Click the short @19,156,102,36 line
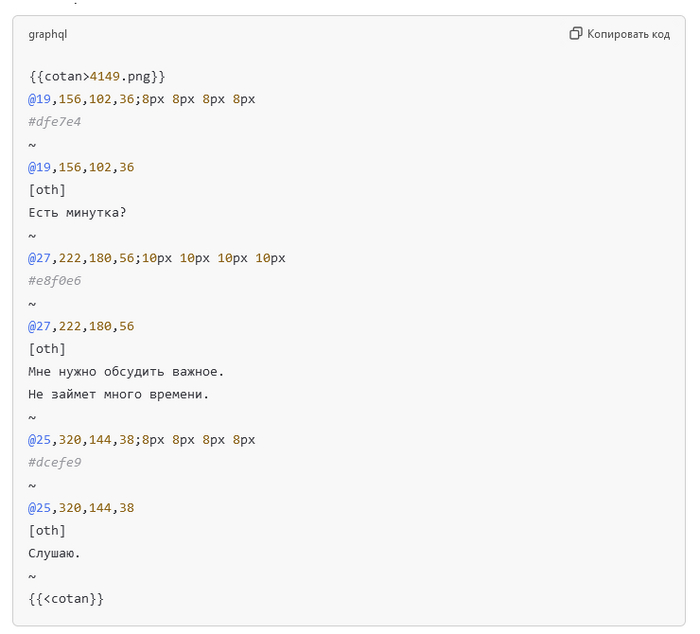Image resolution: width=700 pixels, height=634 pixels. pos(81,167)
